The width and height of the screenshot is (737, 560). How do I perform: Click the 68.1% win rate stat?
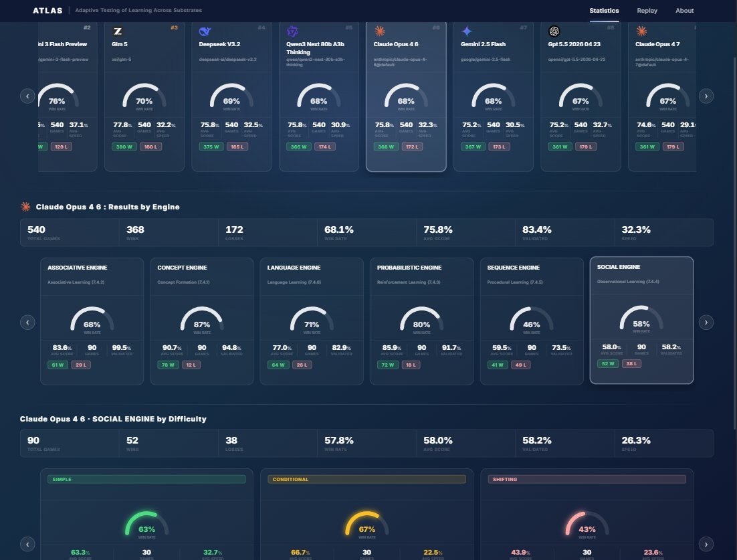point(366,232)
